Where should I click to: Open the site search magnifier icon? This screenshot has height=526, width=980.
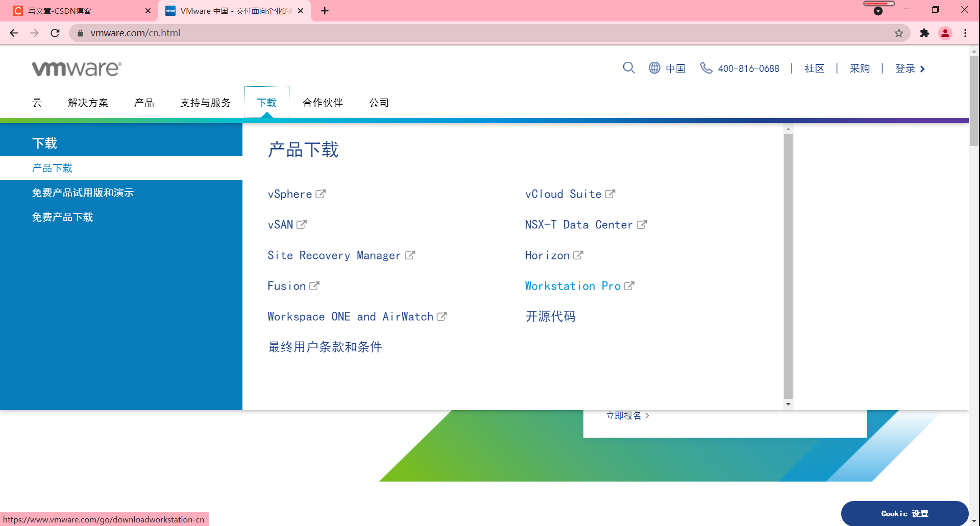coord(629,68)
